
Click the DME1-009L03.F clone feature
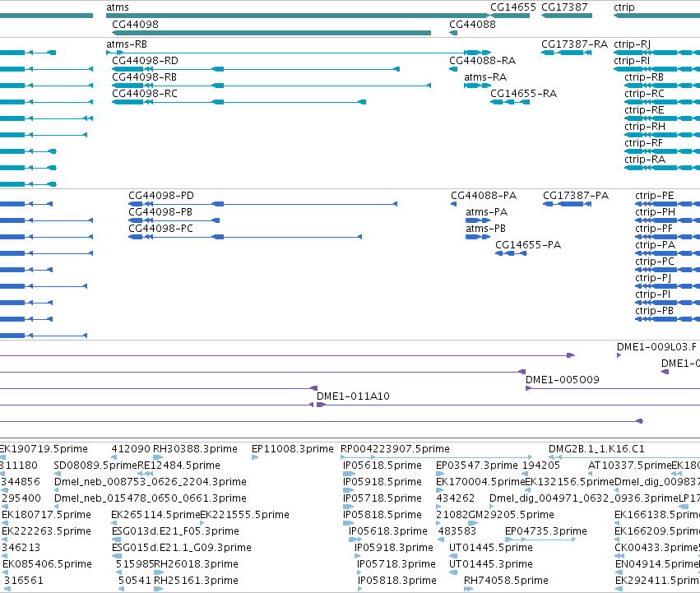coord(619,355)
